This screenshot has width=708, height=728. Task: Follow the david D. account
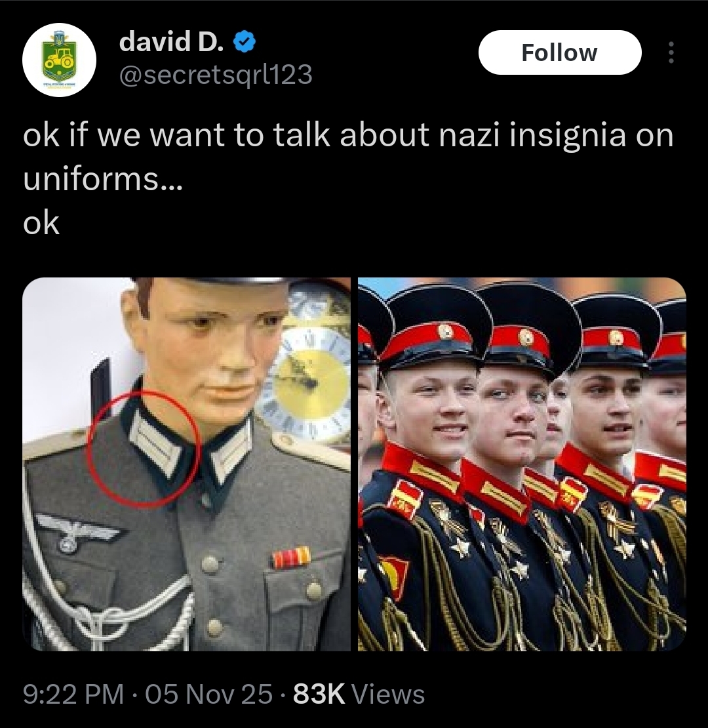pos(560,52)
